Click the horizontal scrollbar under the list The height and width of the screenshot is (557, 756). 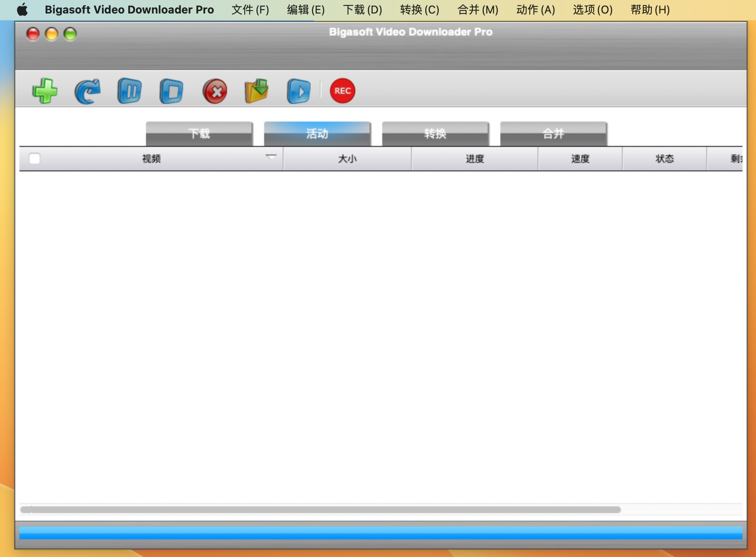[x=321, y=510]
